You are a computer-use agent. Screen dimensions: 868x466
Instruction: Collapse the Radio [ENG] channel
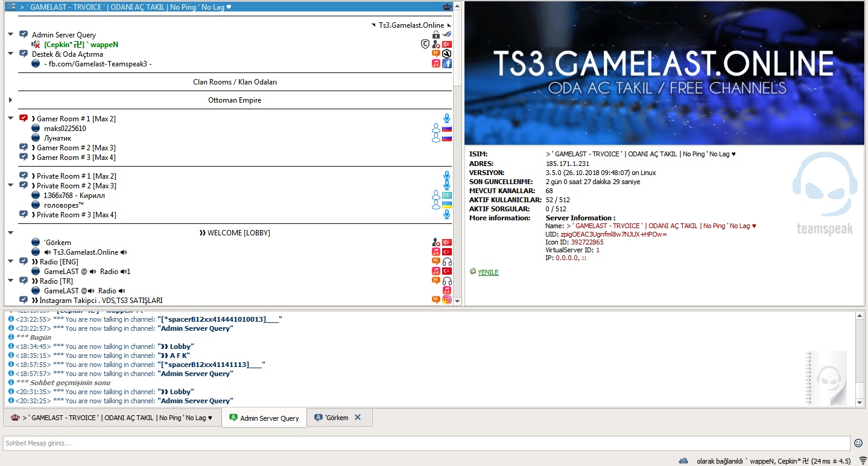(11, 262)
